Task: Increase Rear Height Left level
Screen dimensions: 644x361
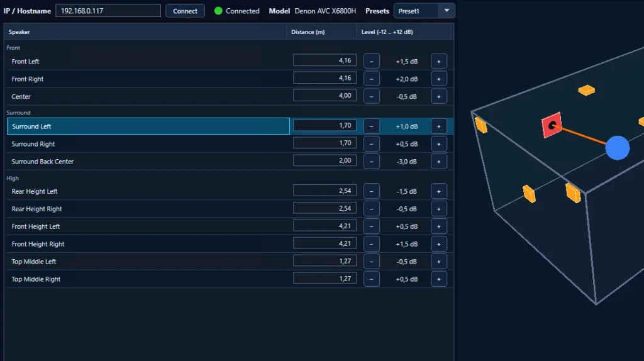Action: pyautogui.click(x=438, y=191)
